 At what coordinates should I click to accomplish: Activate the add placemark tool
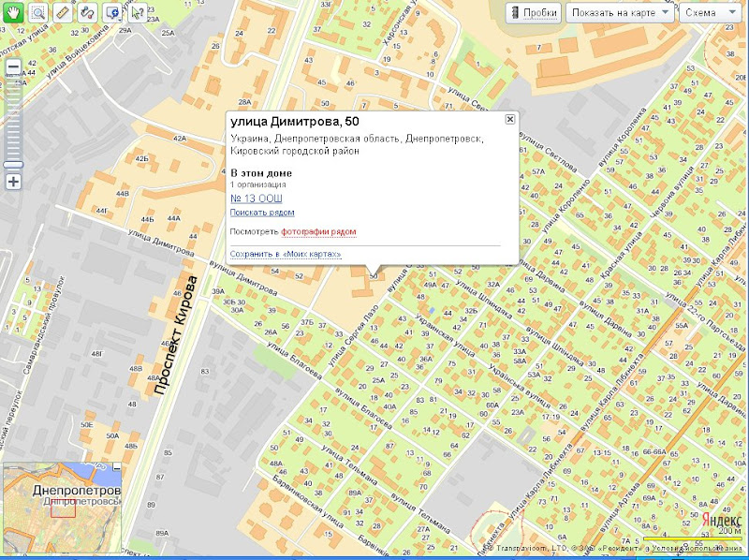[x=112, y=13]
